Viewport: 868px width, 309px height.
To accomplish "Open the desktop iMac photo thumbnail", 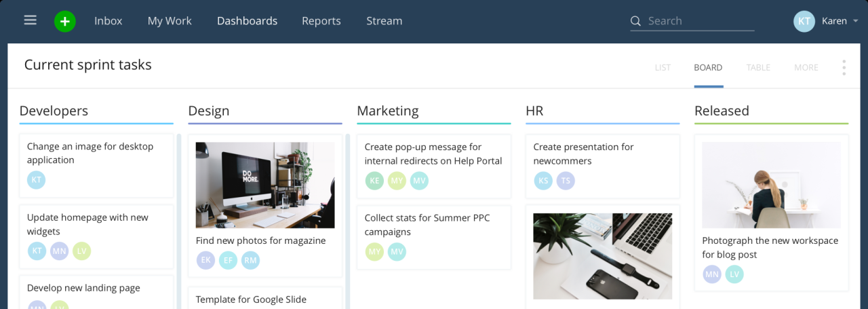I will 265,185.
